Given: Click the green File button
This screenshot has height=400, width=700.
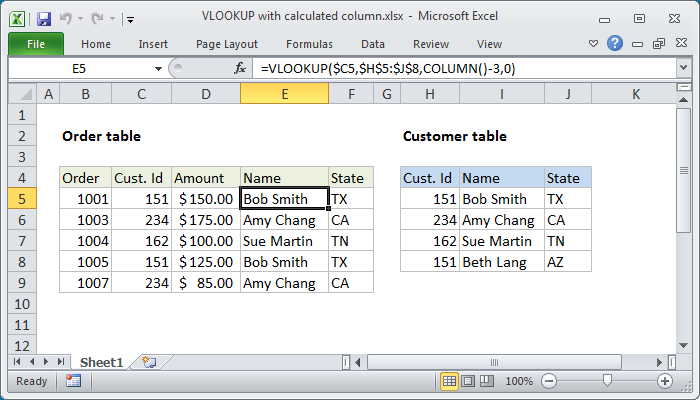Looking at the screenshot, I should point(35,44).
